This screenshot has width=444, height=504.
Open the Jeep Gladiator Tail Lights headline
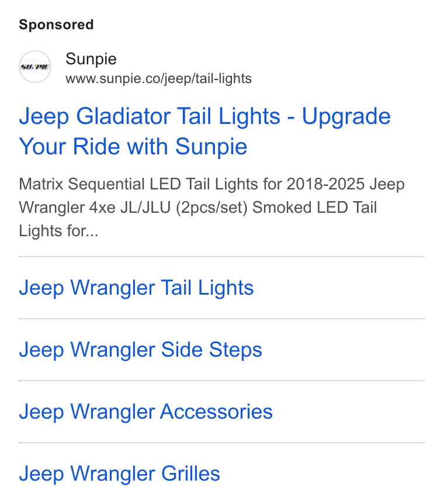[x=204, y=131]
